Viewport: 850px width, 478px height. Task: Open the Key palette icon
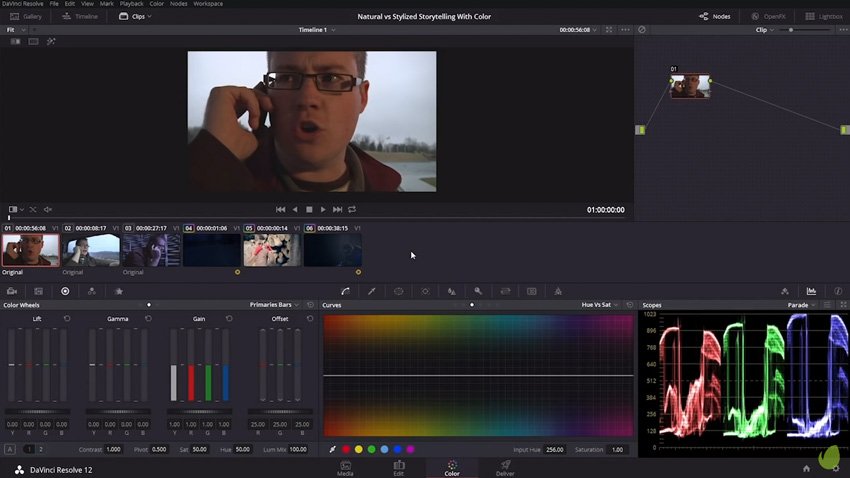click(x=478, y=291)
